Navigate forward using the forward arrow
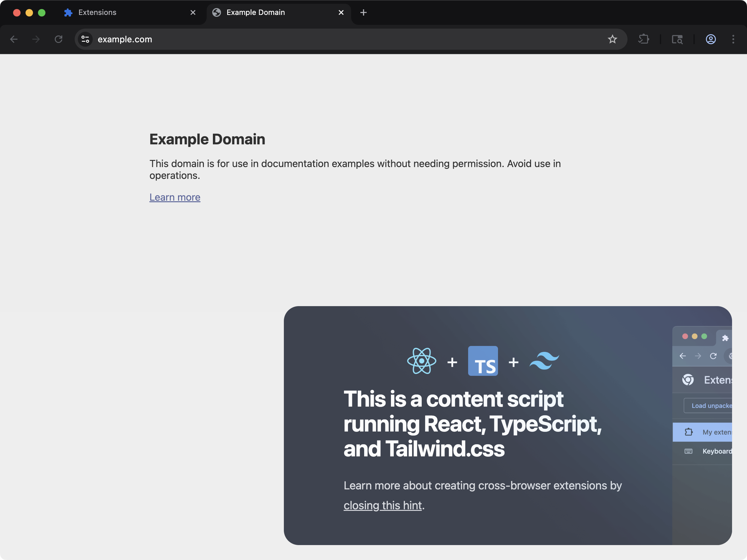This screenshot has height=560, width=747. coord(35,39)
